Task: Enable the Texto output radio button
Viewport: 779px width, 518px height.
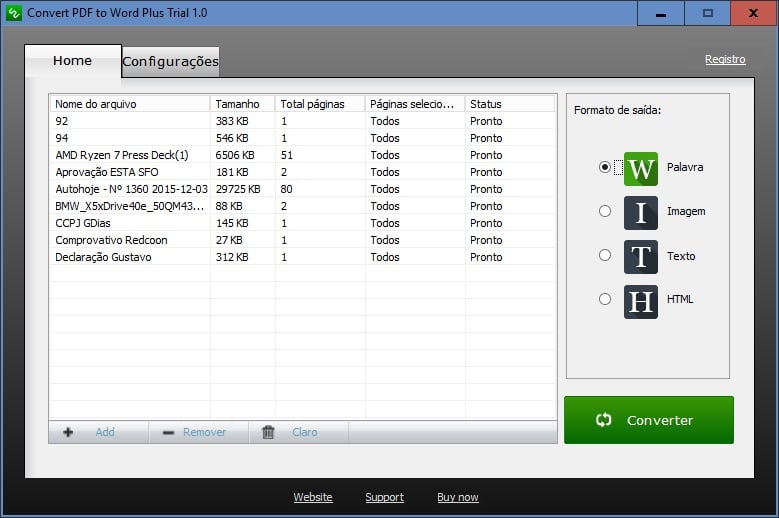Action: click(605, 255)
